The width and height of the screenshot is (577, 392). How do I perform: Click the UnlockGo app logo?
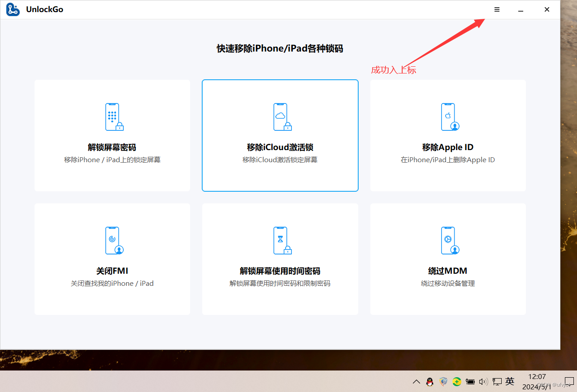coord(13,9)
